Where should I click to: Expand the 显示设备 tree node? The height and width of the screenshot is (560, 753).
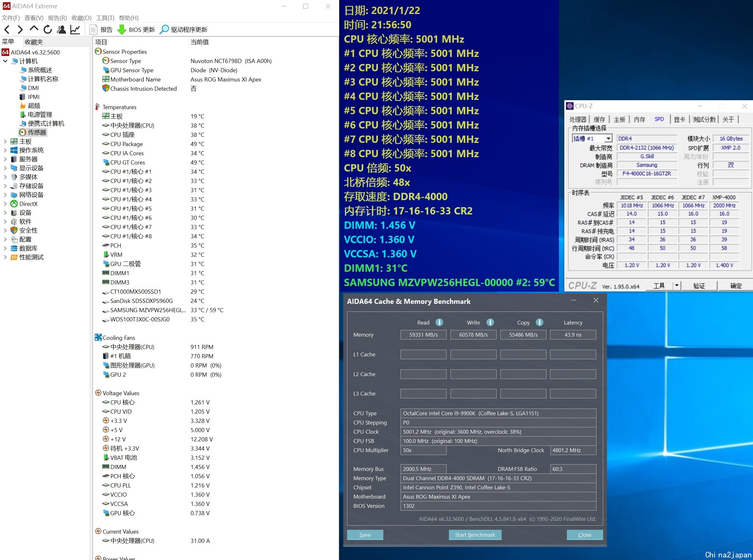(5, 168)
